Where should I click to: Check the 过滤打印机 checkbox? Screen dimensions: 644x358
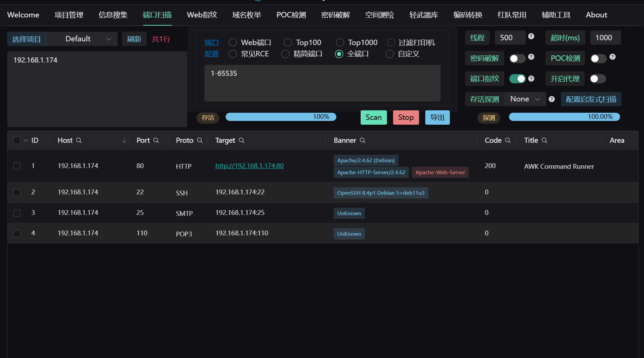pyautogui.click(x=391, y=42)
